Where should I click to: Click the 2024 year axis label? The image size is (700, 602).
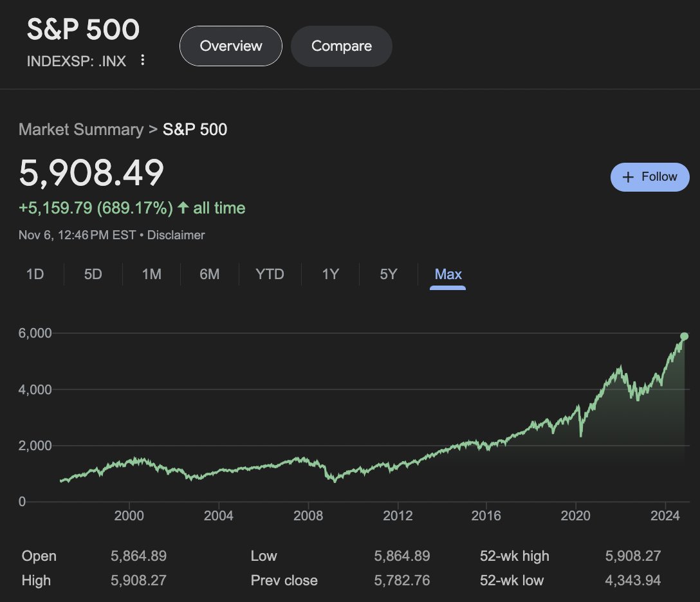pyautogui.click(x=665, y=516)
